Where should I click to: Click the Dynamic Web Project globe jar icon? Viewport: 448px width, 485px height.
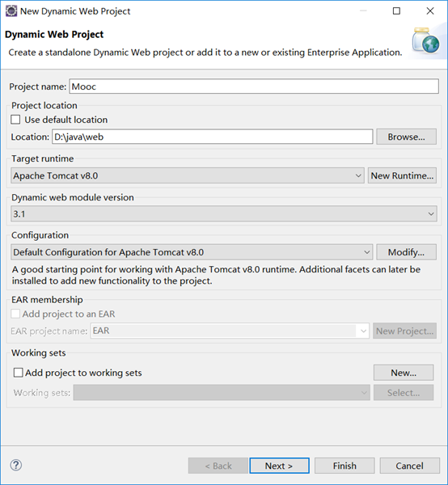coord(425,41)
